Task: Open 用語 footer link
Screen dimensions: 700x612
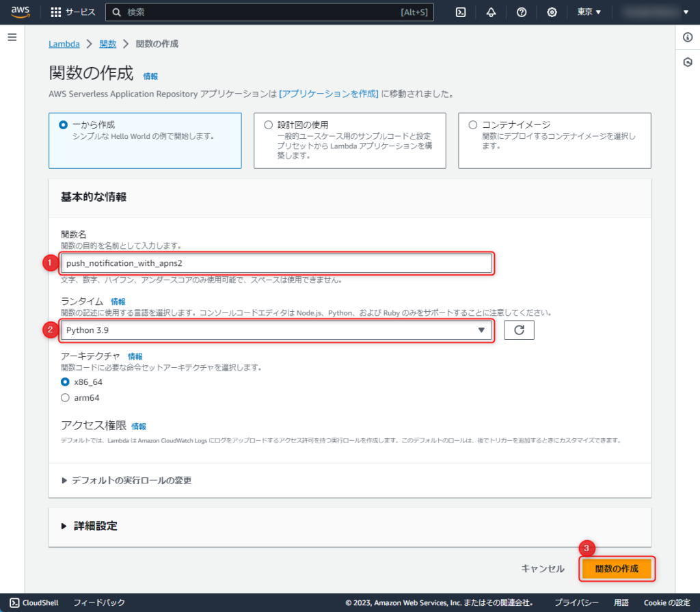Action: pyautogui.click(x=621, y=602)
